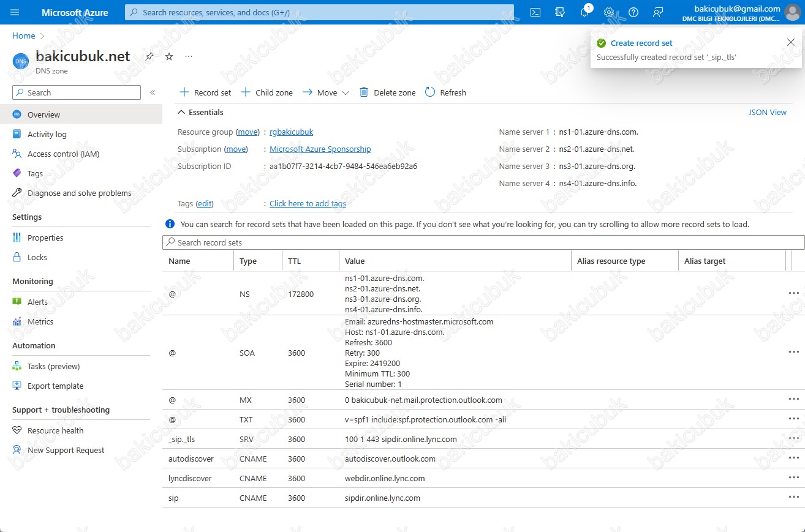Open row options for the MX record
The image size is (805, 532).
pos(794,399)
